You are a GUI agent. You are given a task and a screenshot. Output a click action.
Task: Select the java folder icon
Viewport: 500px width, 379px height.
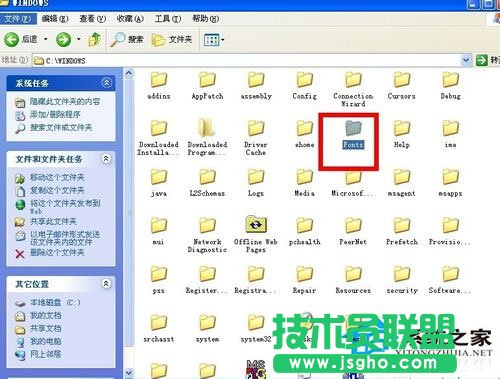coord(159,177)
